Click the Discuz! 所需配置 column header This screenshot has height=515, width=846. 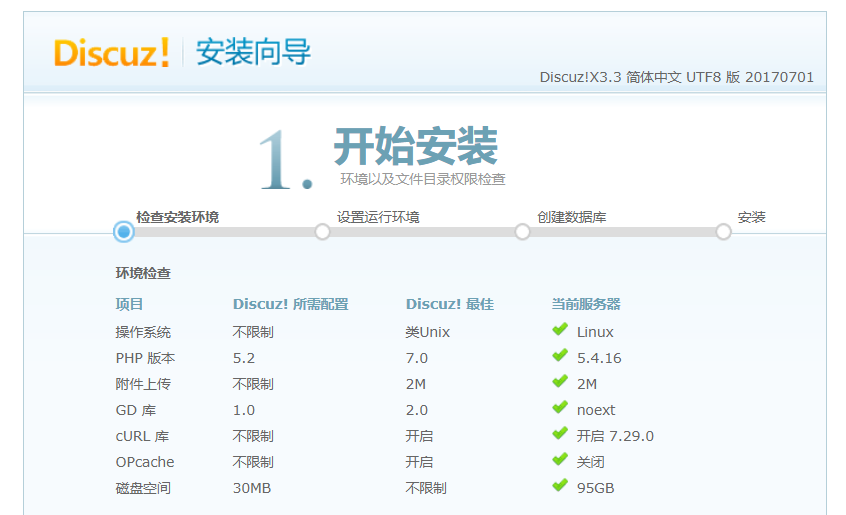tap(290, 304)
